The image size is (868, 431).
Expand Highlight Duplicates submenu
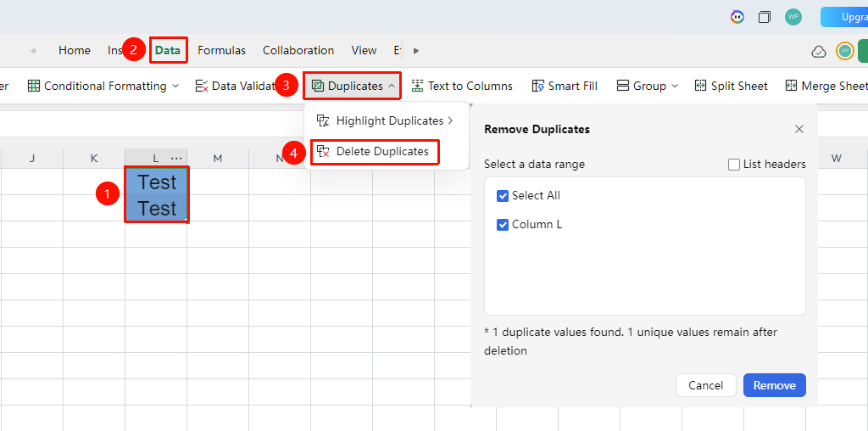tap(385, 120)
